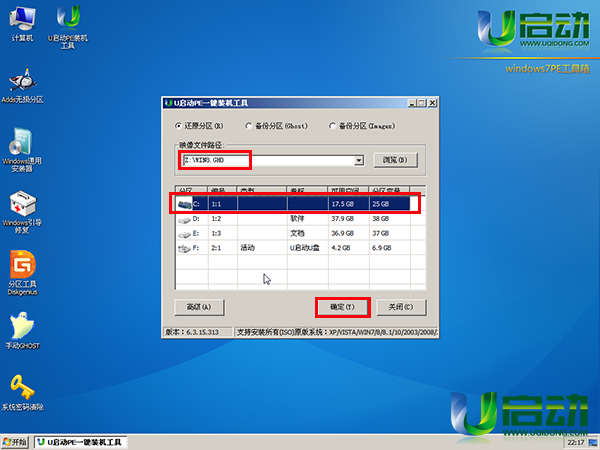Select 还原分区 (R) radio button
This screenshot has height=450, width=600.
pos(178,126)
